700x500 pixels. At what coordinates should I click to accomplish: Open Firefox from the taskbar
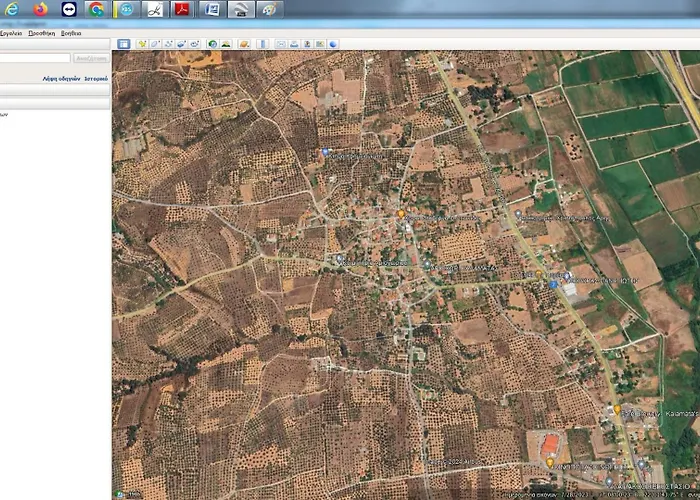point(40,10)
